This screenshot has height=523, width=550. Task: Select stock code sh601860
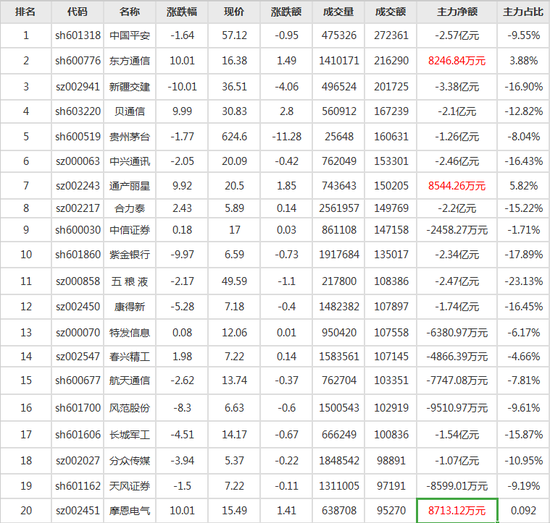pyautogui.click(x=78, y=254)
